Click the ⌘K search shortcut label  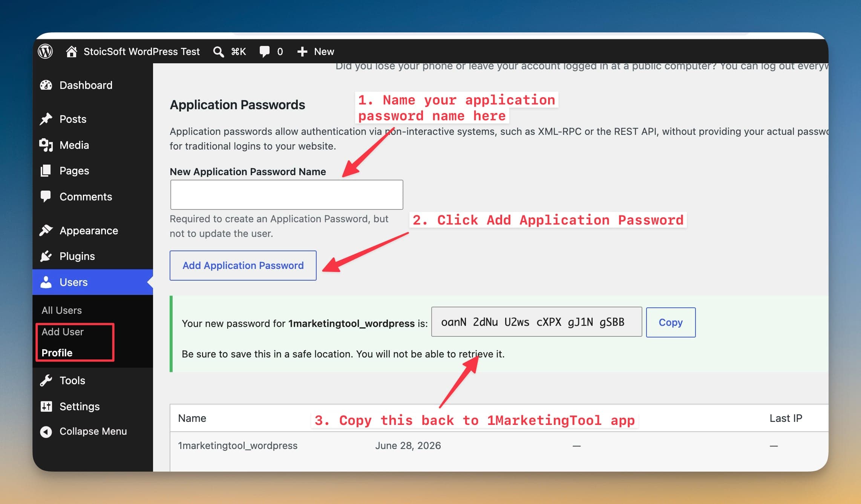[238, 52]
